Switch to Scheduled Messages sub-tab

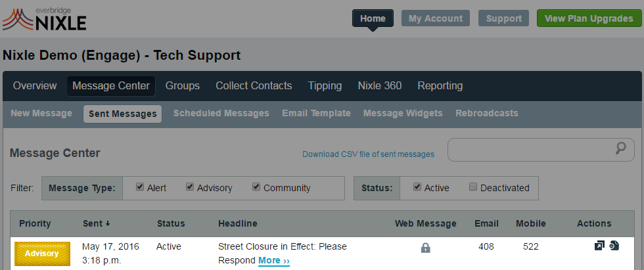(221, 113)
